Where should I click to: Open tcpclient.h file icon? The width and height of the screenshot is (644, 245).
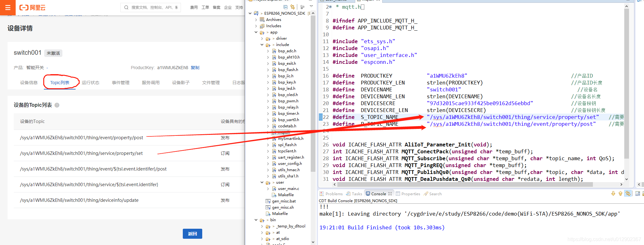click(x=274, y=151)
